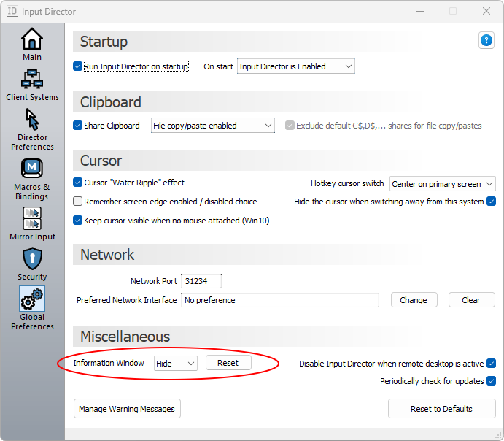Uncheck Periodically check for updates
This screenshot has height=441, width=504.
pos(491,381)
